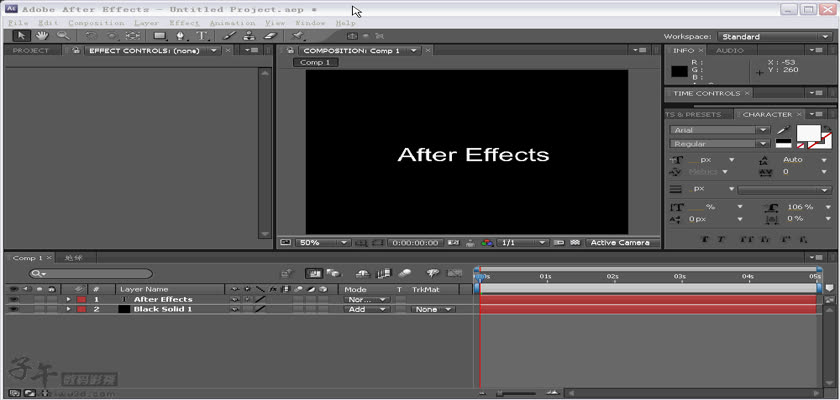Toggle Faux Italic in Character panel
Screen dimensions: 840x400
click(x=721, y=239)
